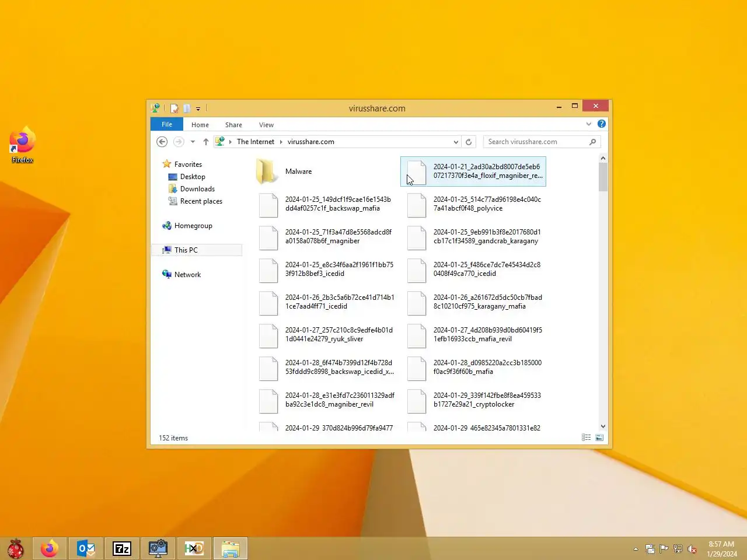
Task: Open the address bar history dropdown
Action: pos(456,142)
